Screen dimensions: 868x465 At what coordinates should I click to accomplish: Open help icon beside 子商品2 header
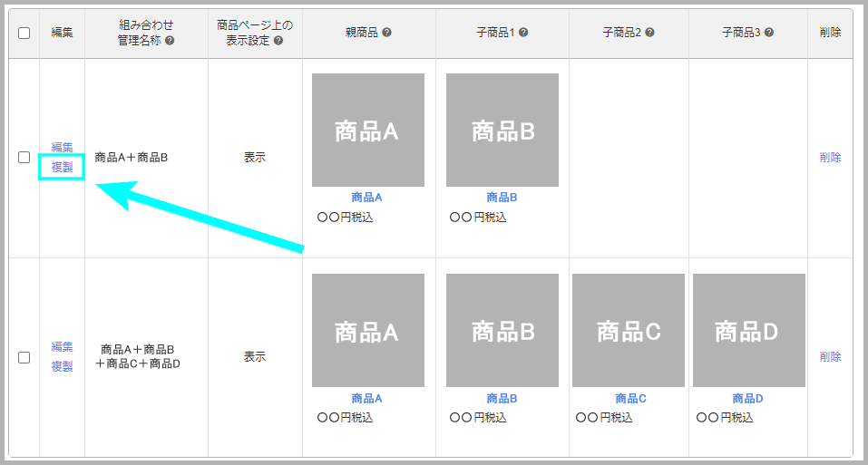point(649,33)
